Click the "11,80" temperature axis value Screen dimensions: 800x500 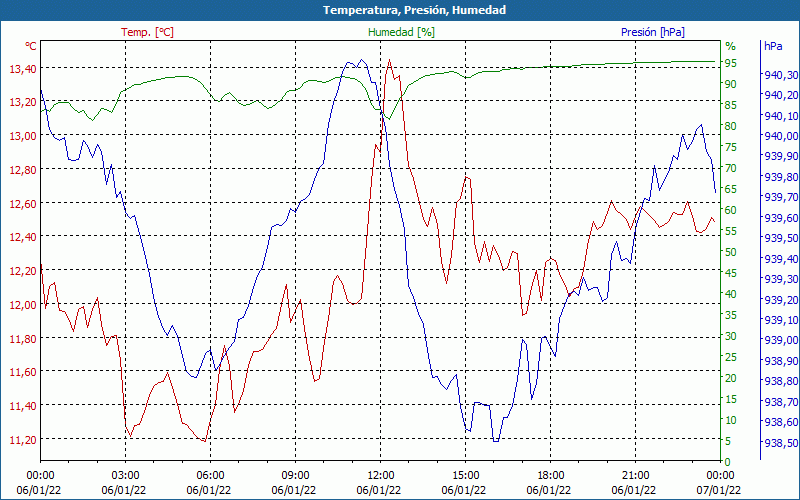[23, 338]
